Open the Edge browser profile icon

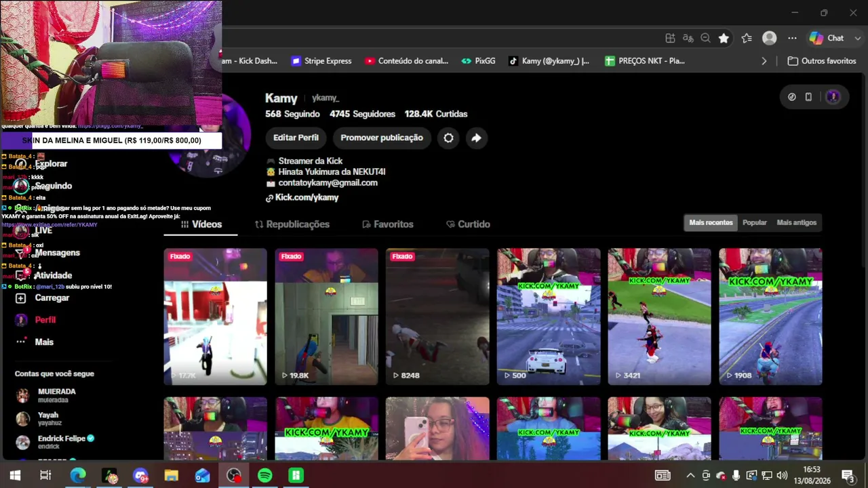[x=769, y=39]
